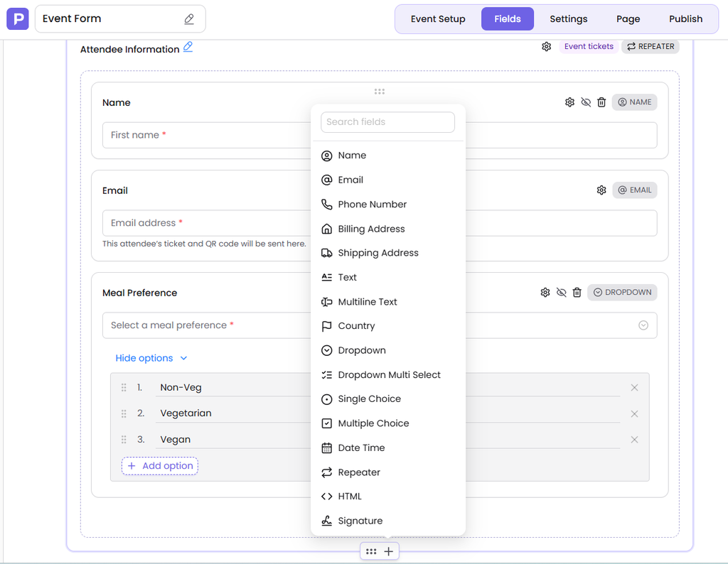Add a Shipping Address field
This screenshot has width=728, height=564.
(x=388, y=253)
